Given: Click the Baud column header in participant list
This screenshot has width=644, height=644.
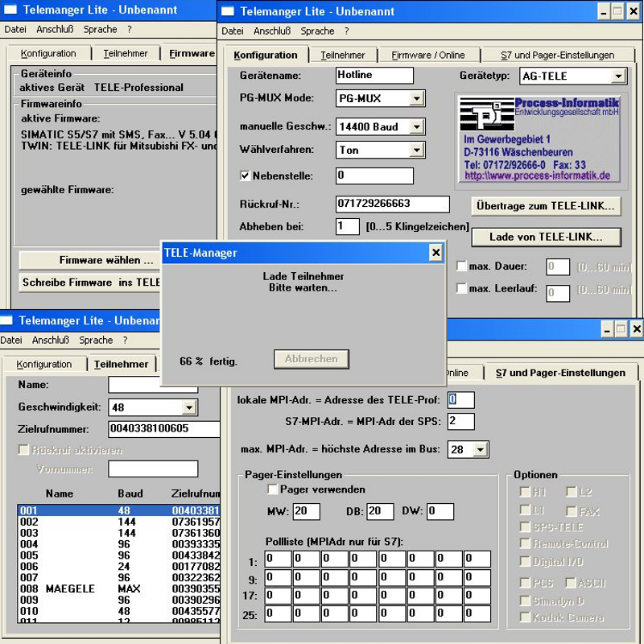Looking at the screenshot, I should pos(130,493).
